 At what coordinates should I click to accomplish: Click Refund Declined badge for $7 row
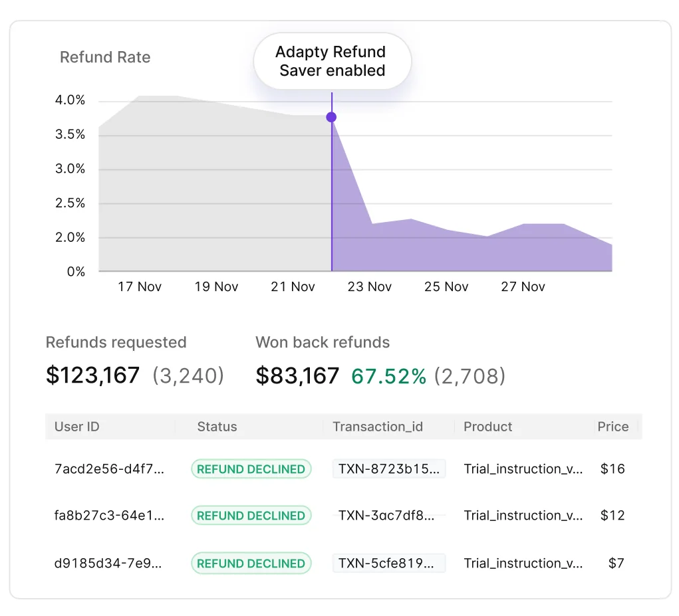click(x=251, y=563)
